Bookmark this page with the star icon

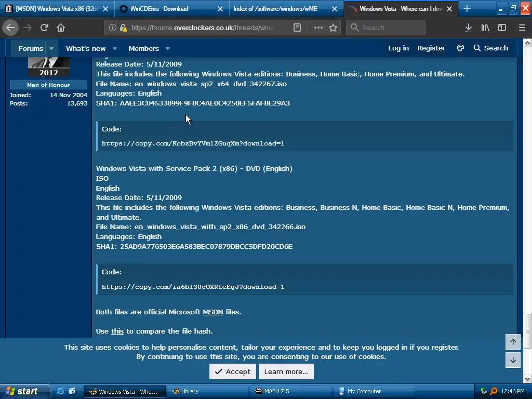click(333, 28)
